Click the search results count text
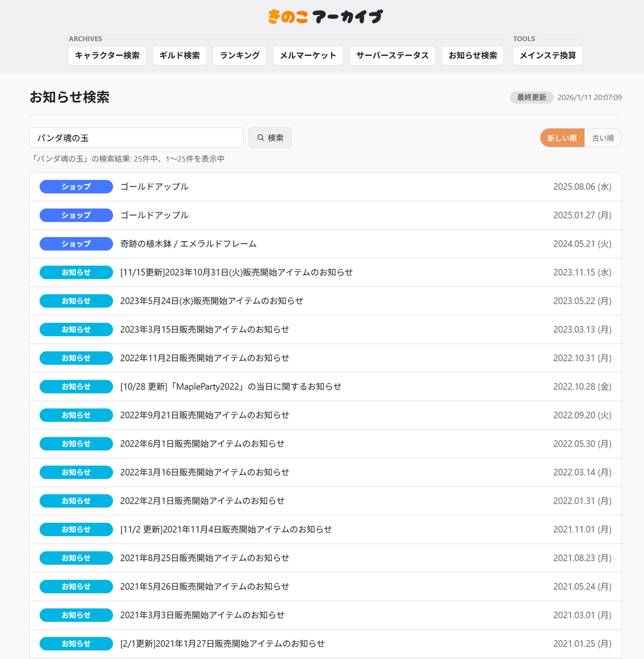644x659 pixels. click(x=127, y=159)
